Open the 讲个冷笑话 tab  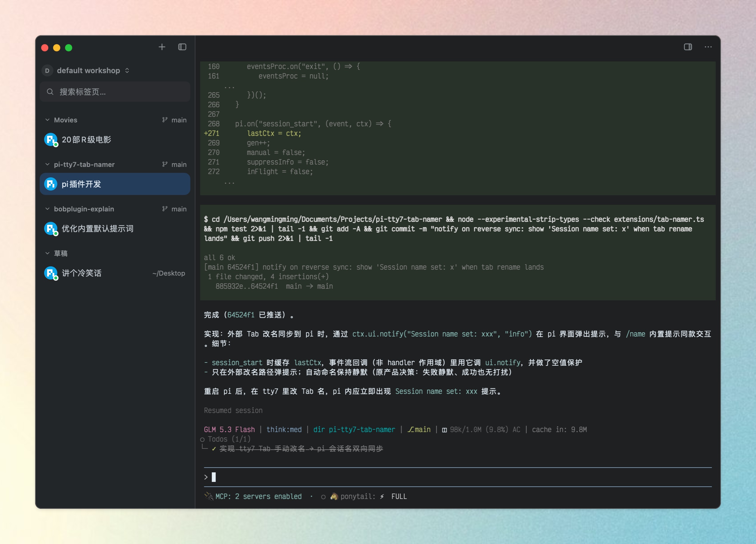pyautogui.click(x=115, y=273)
